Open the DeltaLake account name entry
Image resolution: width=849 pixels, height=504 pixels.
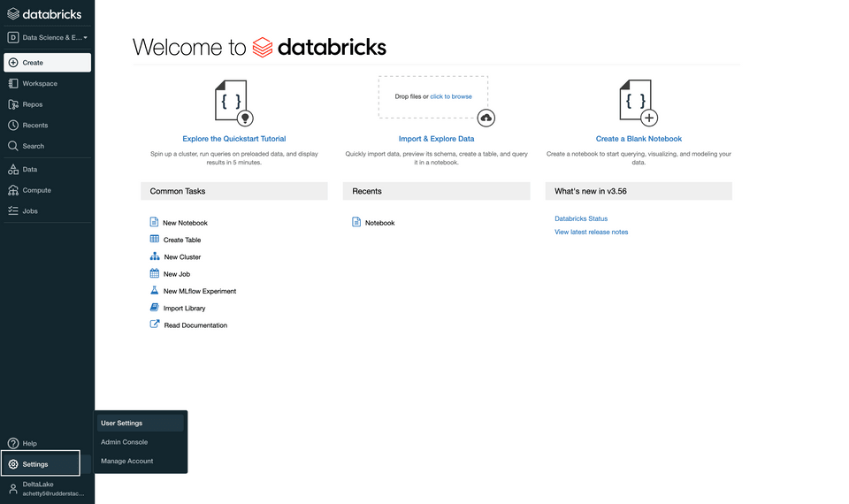coord(38,485)
